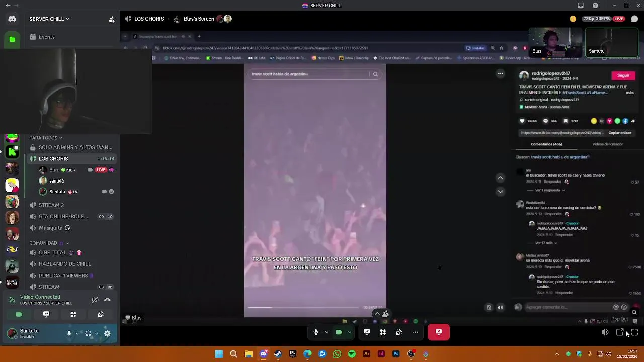The height and width of the screenshot is (362, 644).
Task: Open Spotify from Windows taskbar
Action: pyautogui.click(x=352, y=354)
